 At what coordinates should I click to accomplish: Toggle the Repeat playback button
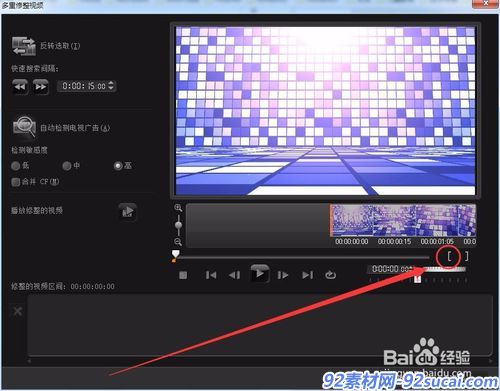(x=330, y=275)
